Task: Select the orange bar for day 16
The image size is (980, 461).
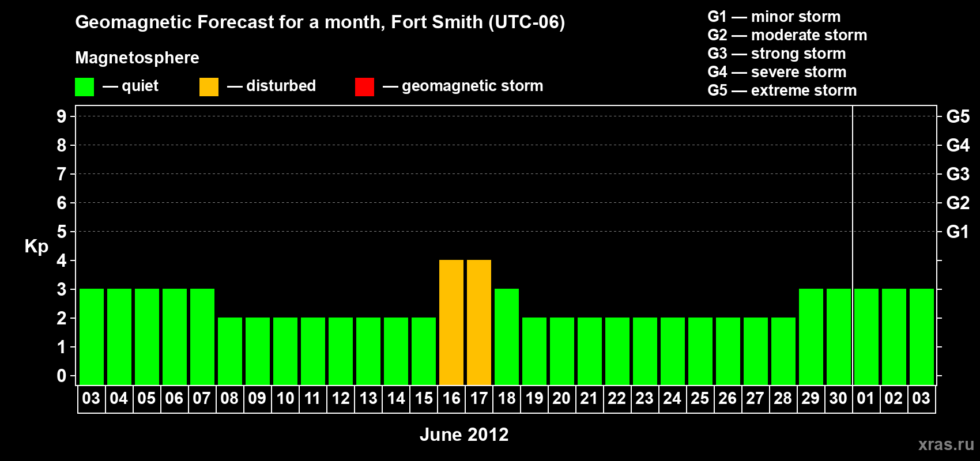Action: point(451,323)
